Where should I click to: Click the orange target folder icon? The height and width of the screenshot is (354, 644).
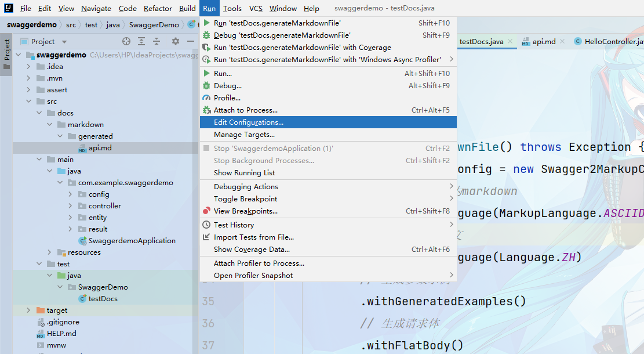40,310
